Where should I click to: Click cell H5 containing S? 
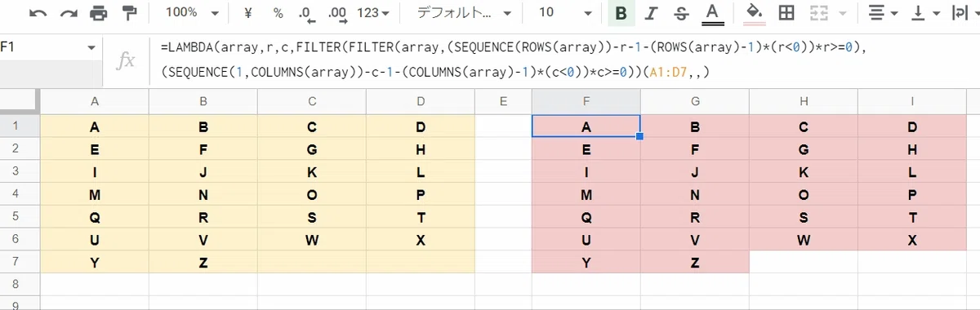804,217
